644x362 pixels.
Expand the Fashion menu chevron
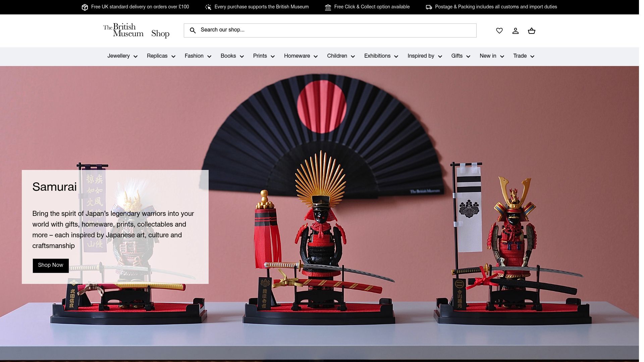pos(209,56)
